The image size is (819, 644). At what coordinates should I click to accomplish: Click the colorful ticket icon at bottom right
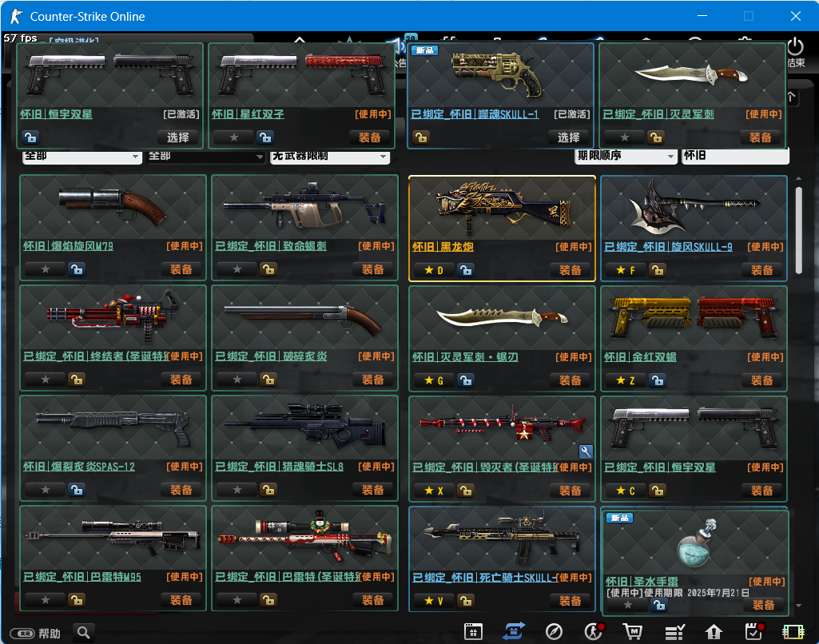point(793,632)
